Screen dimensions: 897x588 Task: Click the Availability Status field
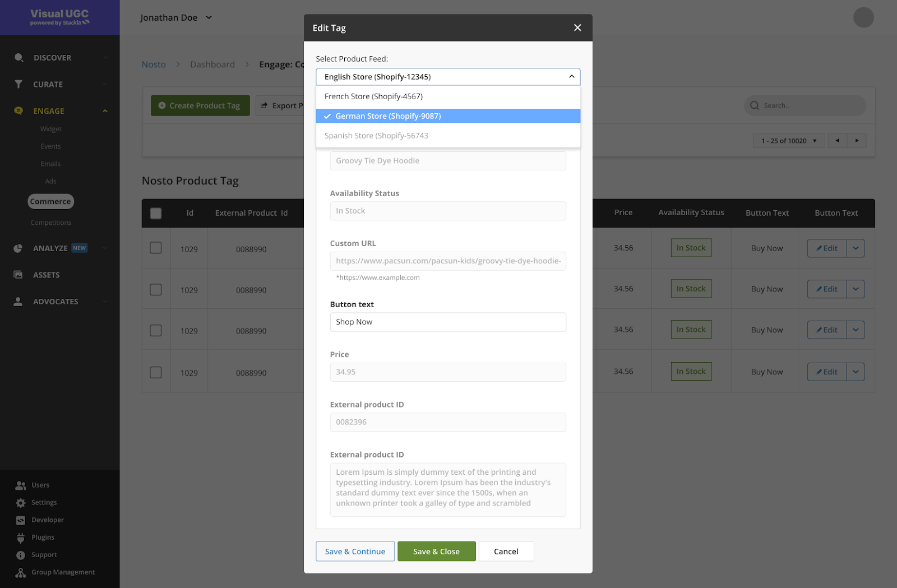click(448, 211)
